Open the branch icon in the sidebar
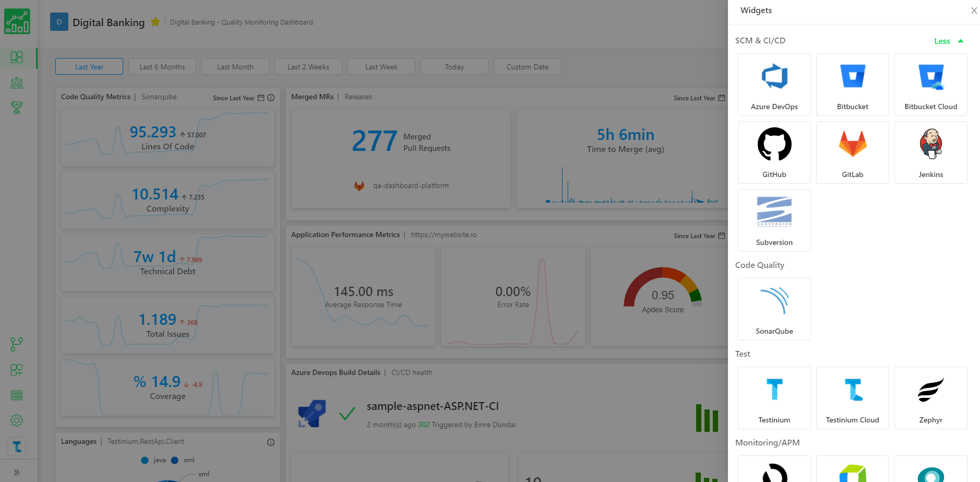The image size is (980, 482). tap(17, 344)
